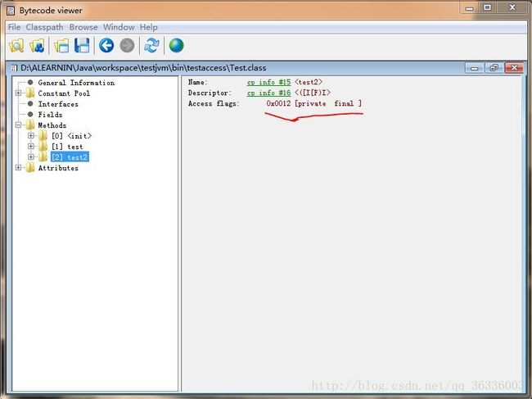This screenshot has width=532, height=399.
Task: Open the Browse menu
Action: pos(83,27)
